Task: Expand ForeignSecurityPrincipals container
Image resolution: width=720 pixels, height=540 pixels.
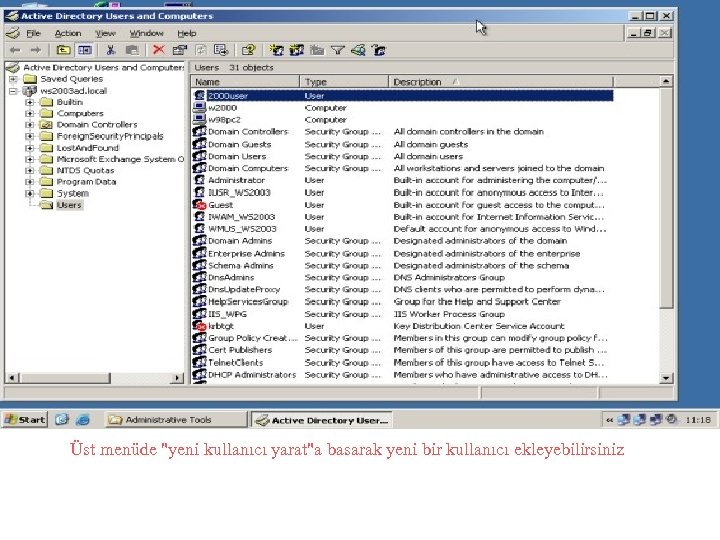Action: coord(29,136)
